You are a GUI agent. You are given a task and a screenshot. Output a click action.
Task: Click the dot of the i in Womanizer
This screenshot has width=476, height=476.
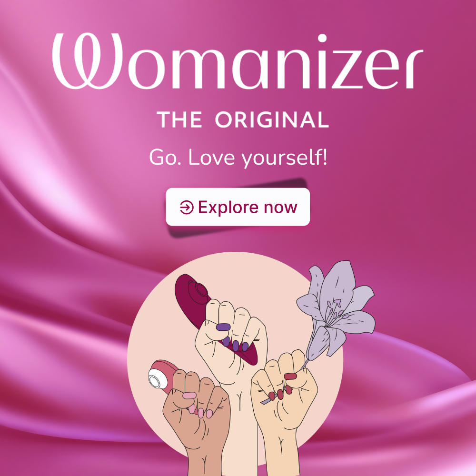pyautogui.click(x=322, y=39)
